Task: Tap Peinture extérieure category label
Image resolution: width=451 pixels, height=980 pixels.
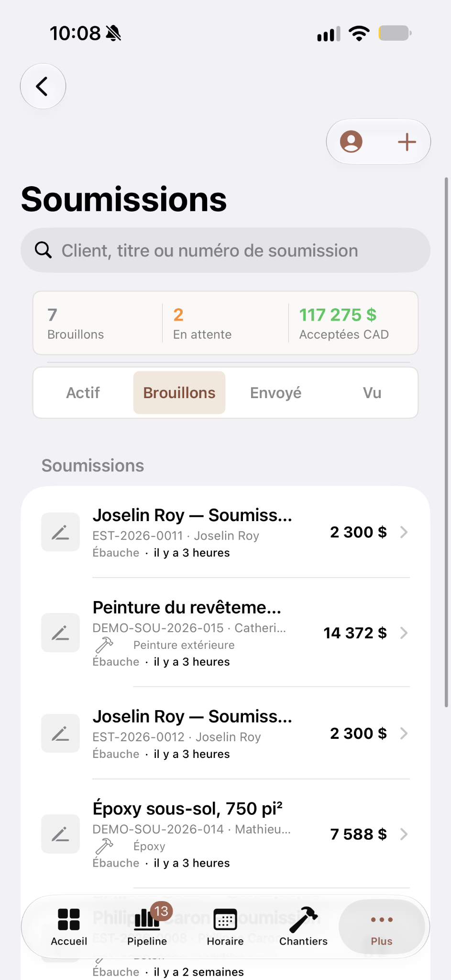Action: pos(184,645)
